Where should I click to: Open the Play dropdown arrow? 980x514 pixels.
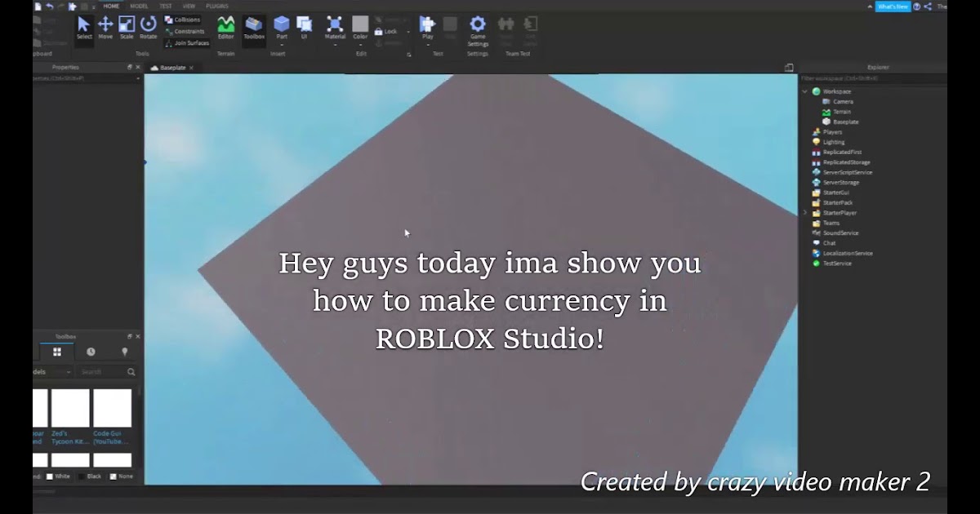click(428, 45)
